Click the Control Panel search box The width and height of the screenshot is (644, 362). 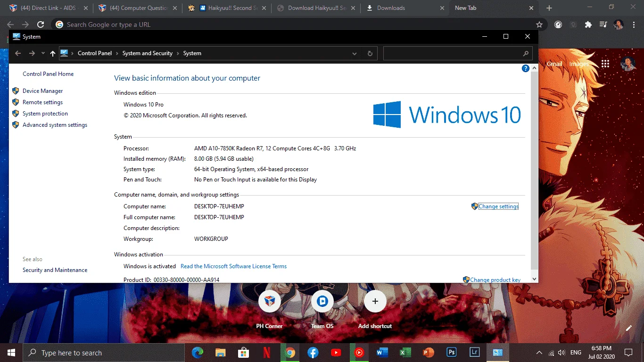pyautogui.click(x=458, y=53)
